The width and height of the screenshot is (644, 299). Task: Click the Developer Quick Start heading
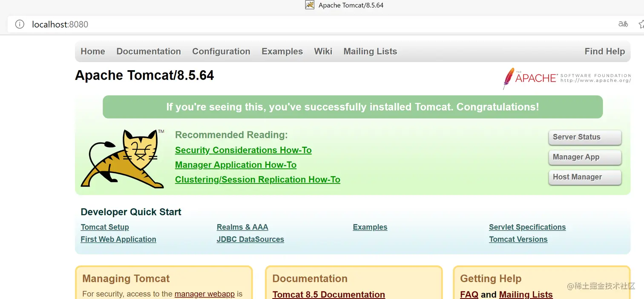coord(131,212)
